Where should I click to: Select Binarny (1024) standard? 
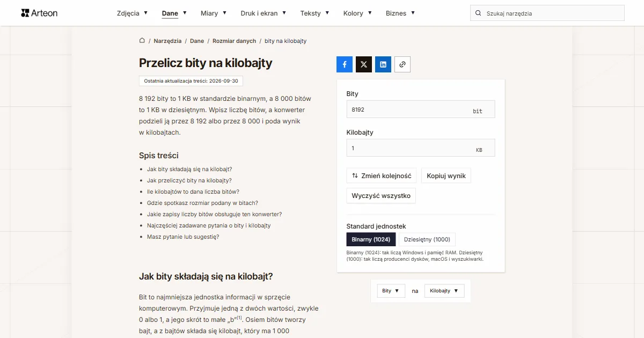click(x=371, y=239)
